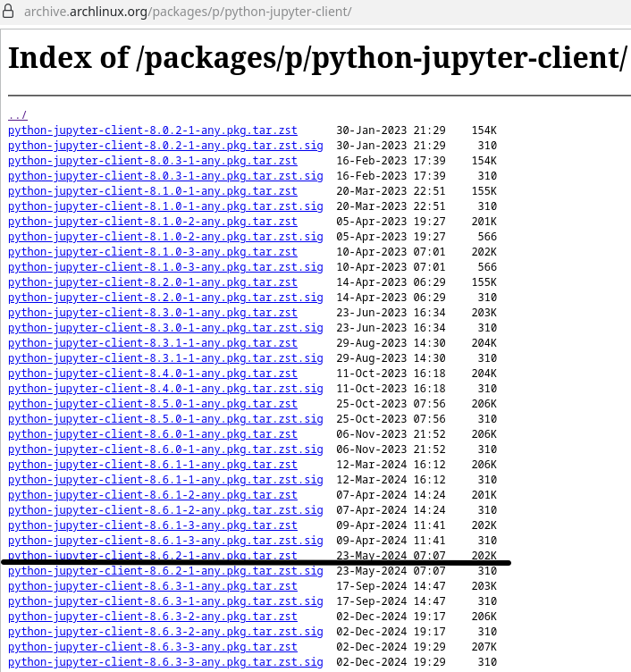Screen dimensions: 631x672
Task: Download python-jupyter-client-8.6.3-1-any.pkg.tar.zst
Action: (x=153, y=586)
